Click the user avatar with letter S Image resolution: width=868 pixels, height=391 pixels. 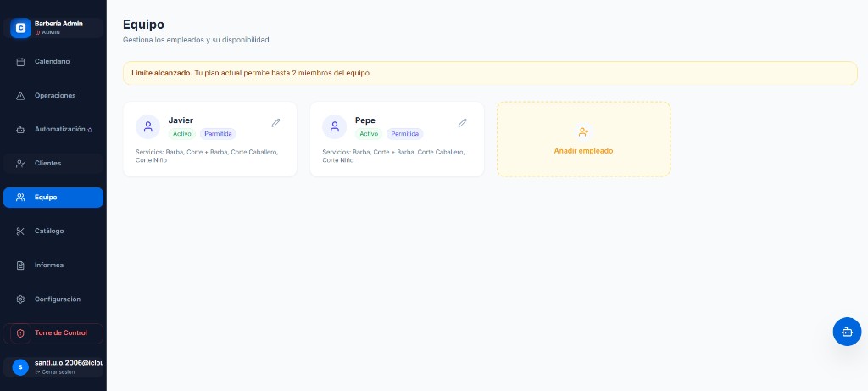20,366
